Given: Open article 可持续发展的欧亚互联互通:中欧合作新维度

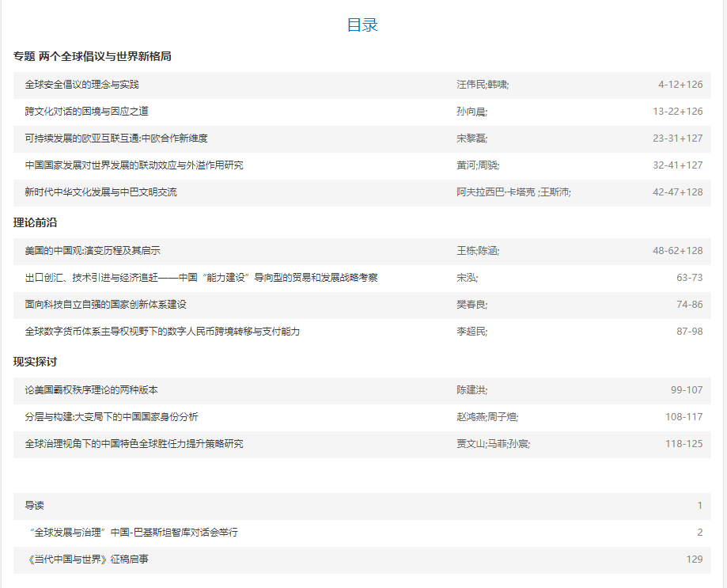Looking at the screenshot, I should click(x=116, y=138).
